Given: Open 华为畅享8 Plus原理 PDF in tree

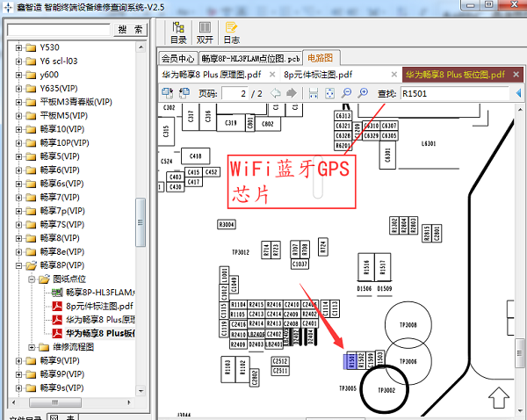Looking at the screenshot, I should 100,320.
